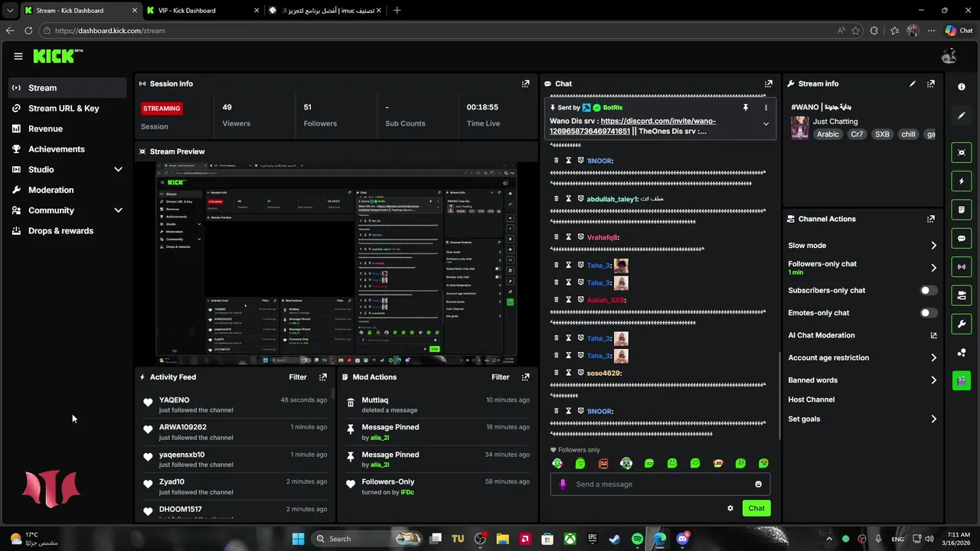Toggle the stream preview widget icon in the right sidebar
Image resolution: width=980 pixels, height=551 pixels.
pos(962,152)
